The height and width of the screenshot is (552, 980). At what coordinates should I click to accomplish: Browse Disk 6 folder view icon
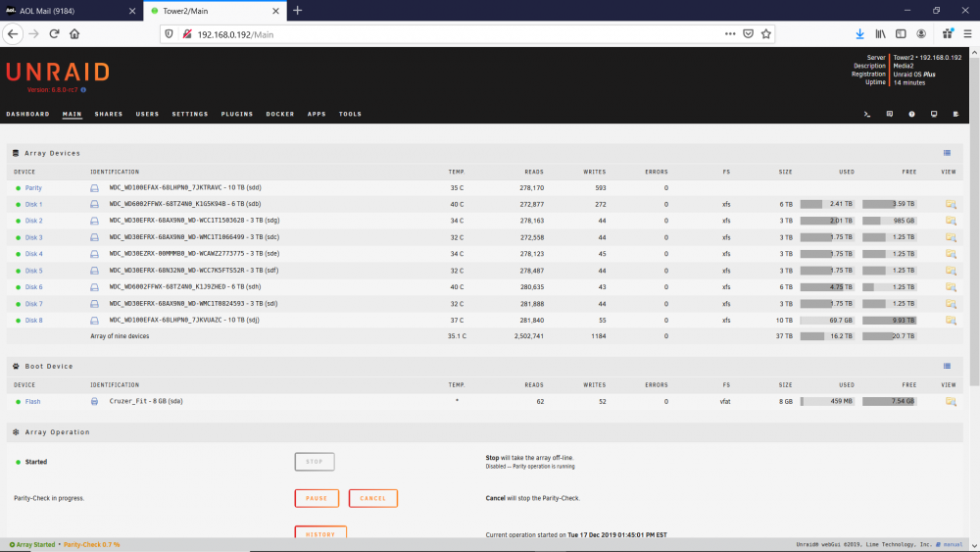coord(951,287)
